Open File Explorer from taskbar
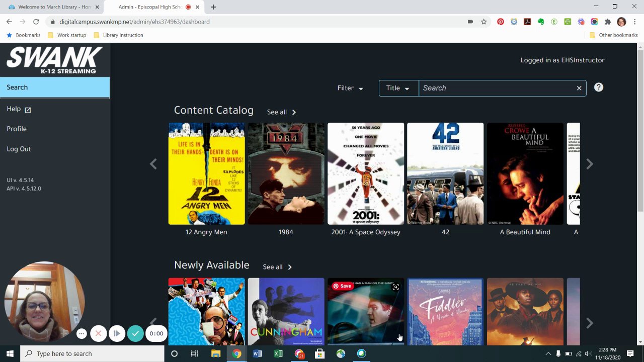Viewport: 644px width, 362px height. pos(215,353)
